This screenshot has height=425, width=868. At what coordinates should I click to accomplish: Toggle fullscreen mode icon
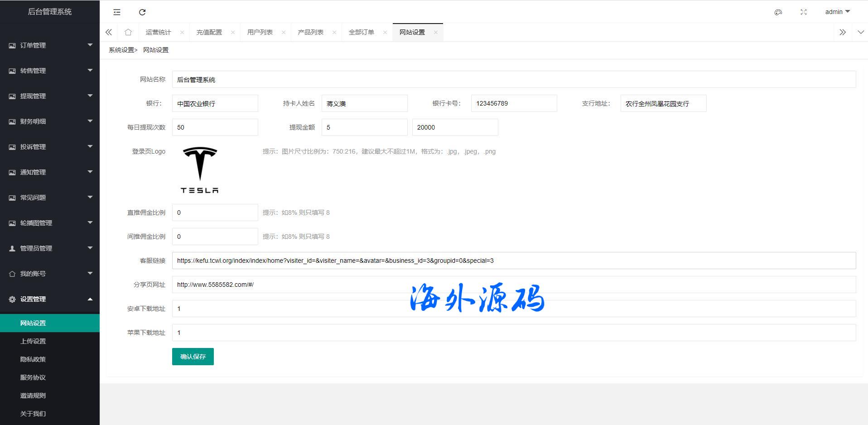[804, 12]
